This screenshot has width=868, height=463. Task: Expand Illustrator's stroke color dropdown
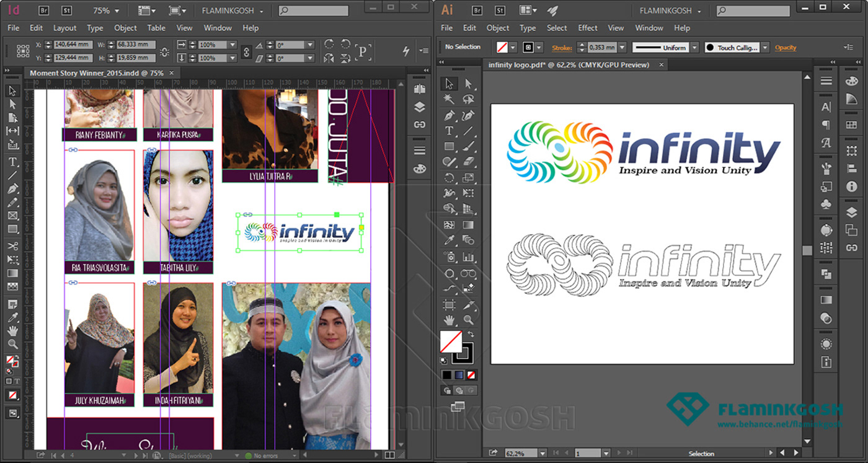pyautogui.click(x=539, y=47)
